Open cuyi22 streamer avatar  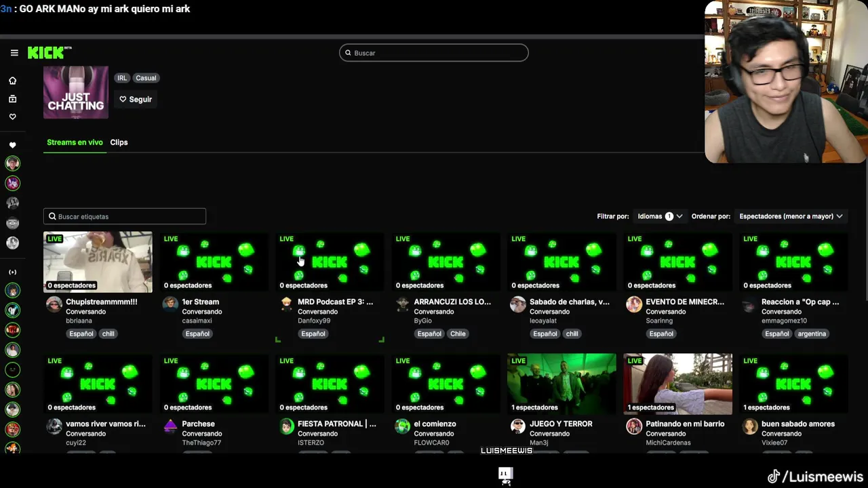pyautogui.click(x=54, y=426)
